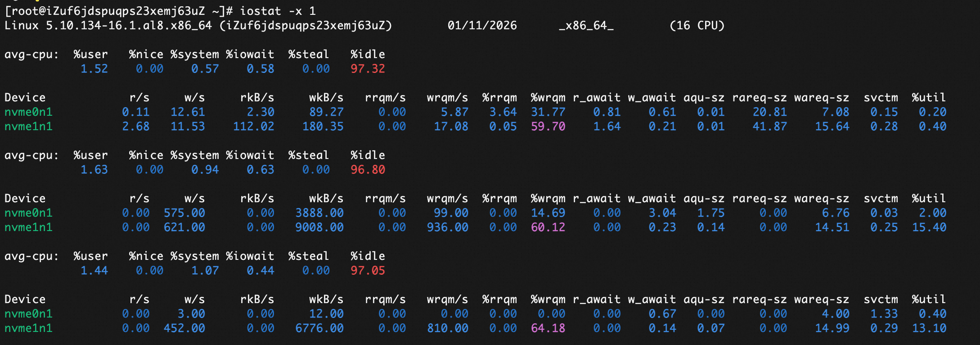The width and height of the screenshot is (980, 345).
Task: Click the date 01/11/2026 in header
Action: point(482,26)
